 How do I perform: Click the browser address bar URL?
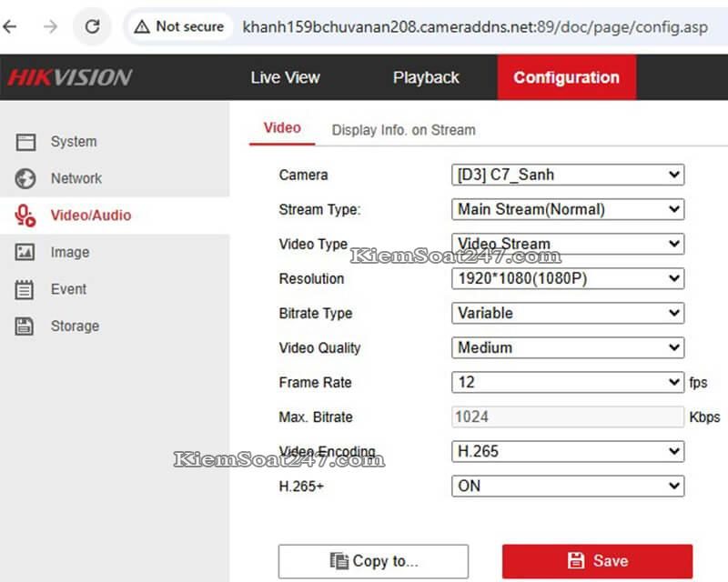pos(475,27)
